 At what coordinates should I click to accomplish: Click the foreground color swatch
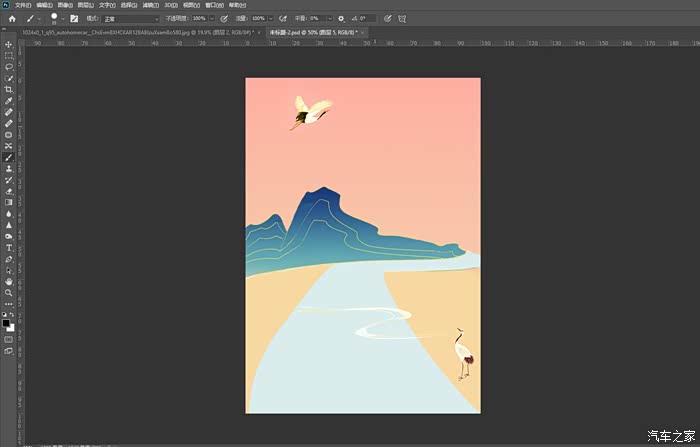pyautogui.click(x=7, y=322)
